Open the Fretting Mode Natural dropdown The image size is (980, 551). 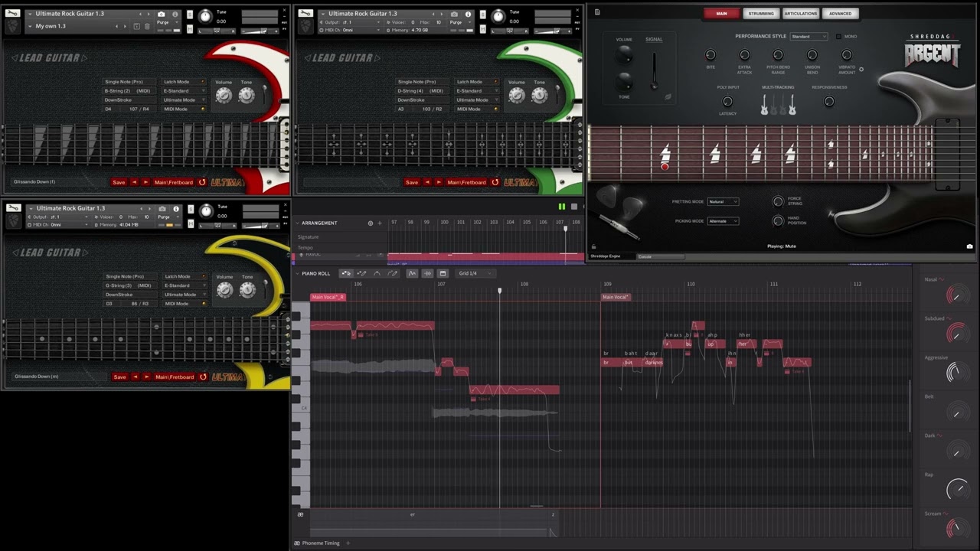pyautogui.click(x=723, y=201)
